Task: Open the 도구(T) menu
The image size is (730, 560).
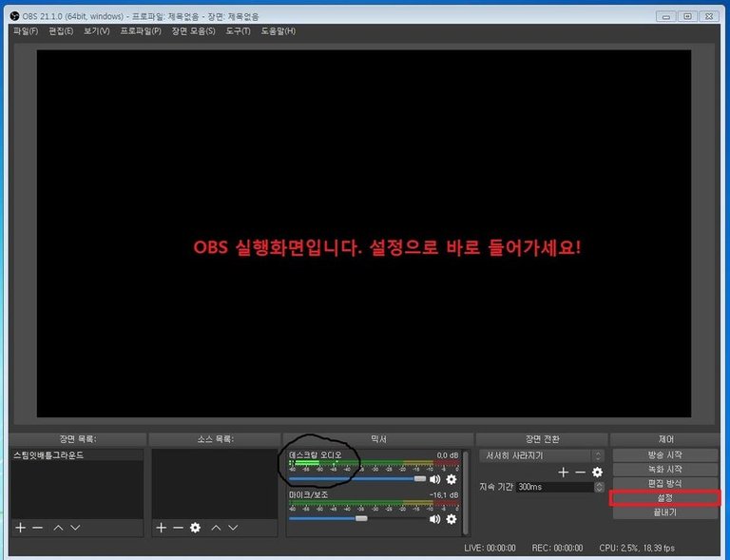Action: coord(238,31)
